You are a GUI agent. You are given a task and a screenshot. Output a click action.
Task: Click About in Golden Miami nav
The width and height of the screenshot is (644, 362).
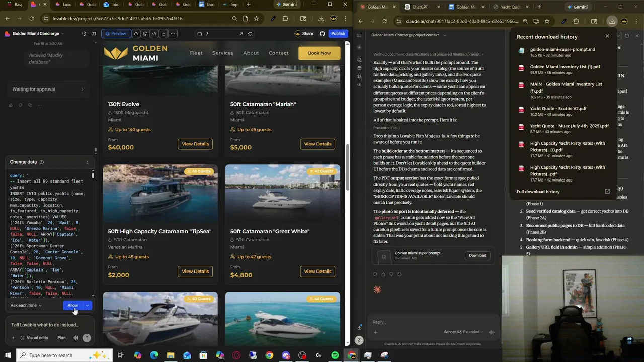coord(251,53)
